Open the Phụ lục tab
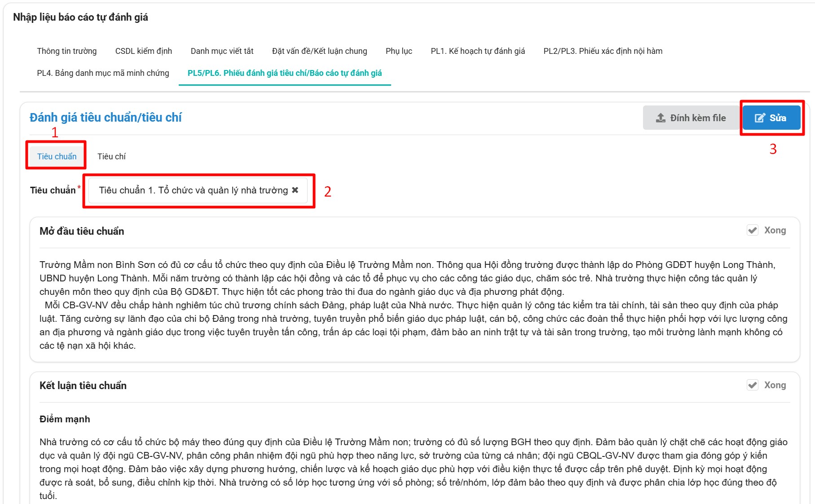This screenshot has height=504, width=815. [x=399, y=51]
